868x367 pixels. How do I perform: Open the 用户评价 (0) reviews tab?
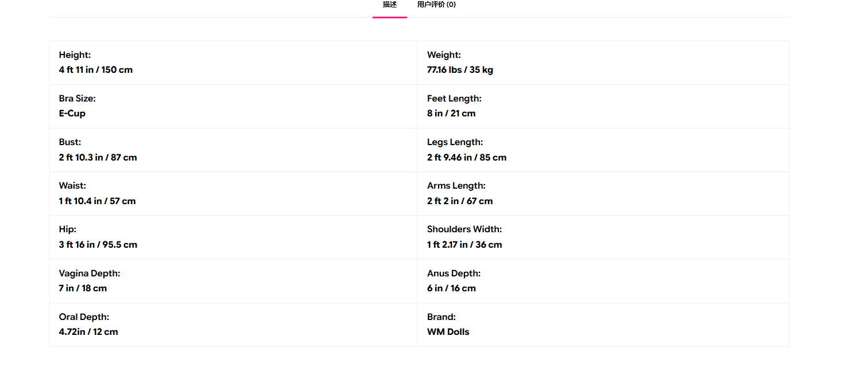436,5
